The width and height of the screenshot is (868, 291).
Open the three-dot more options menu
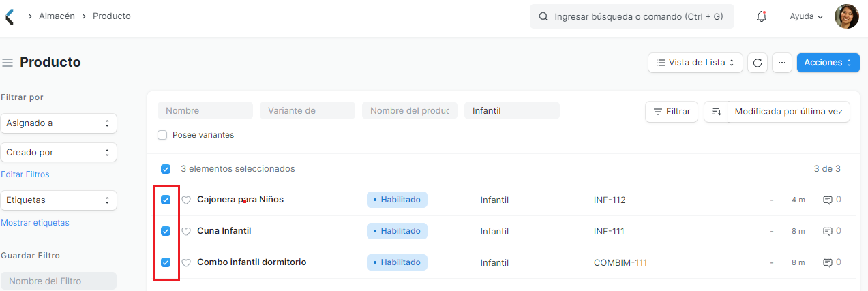point(782,63)
